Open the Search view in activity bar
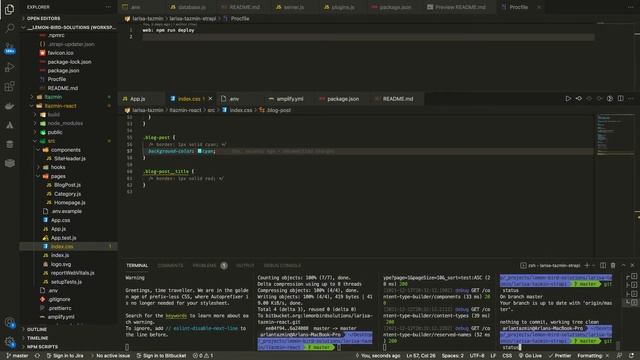The width and height of the screenshot is (640, 360). point(9,28)
